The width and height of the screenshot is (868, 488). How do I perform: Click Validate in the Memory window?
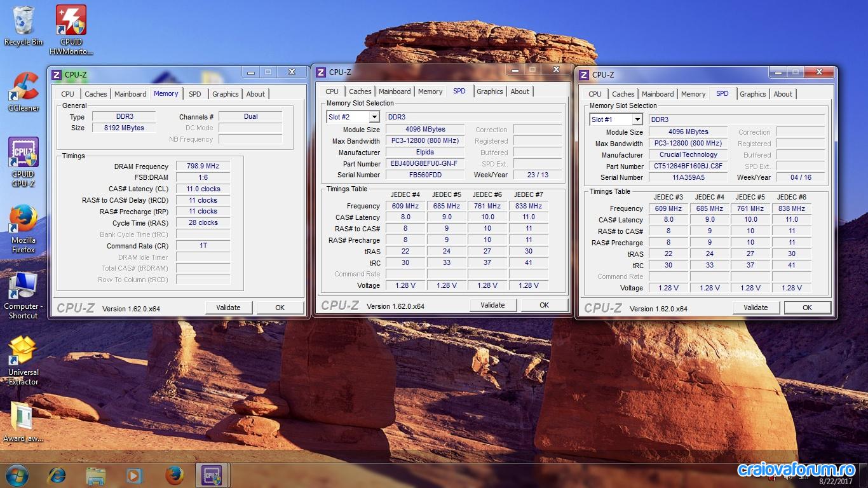pyautogui.click(x=229, y=308)
